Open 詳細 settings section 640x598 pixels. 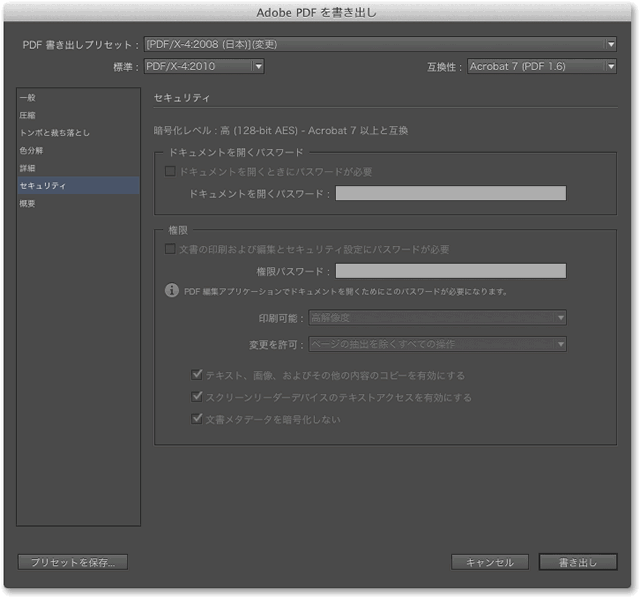[28, 168]
